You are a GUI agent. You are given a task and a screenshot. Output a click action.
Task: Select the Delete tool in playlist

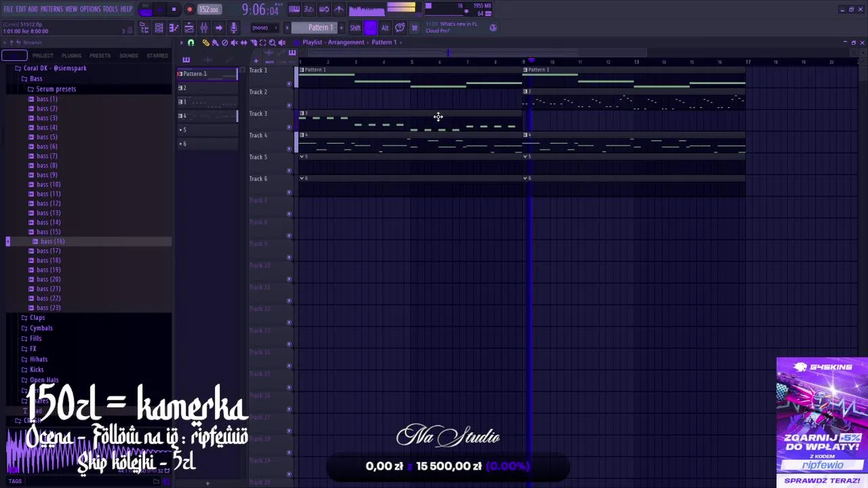coord(224,43)
